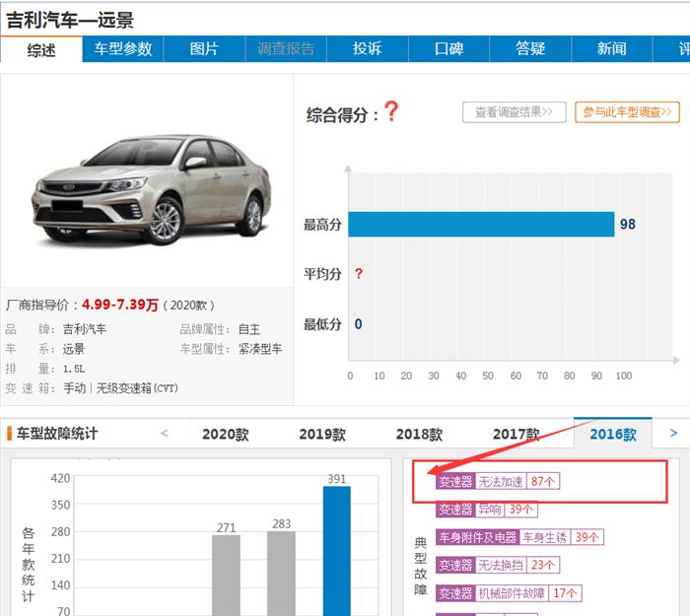The width and height of the screenshot is (690, 616).
Task: Click previous-year left arrow chevron
Action: click(x=165, y=434)
